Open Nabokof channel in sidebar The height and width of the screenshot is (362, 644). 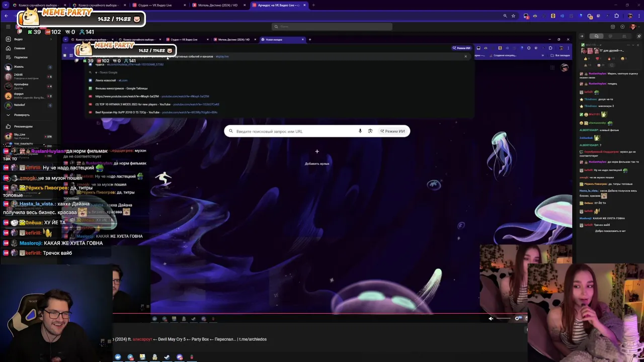(x=28, y=105)
